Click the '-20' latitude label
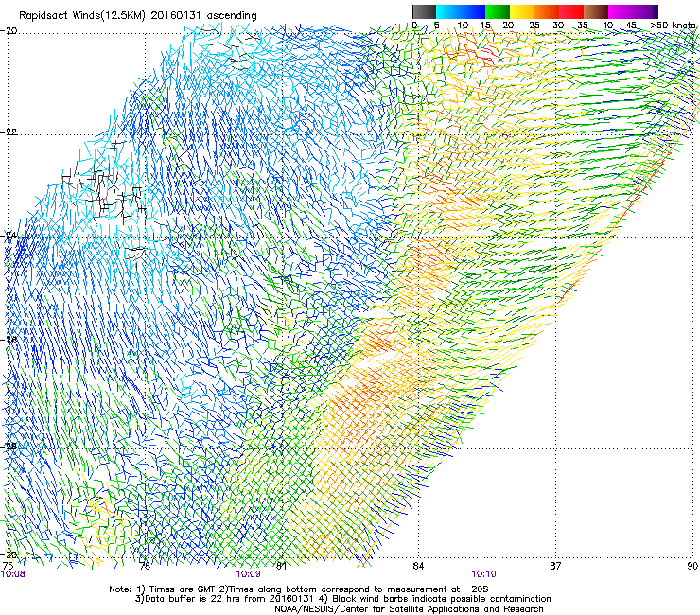Image resolution: width=700 pixels, height=615 pixels. pos(9,31)
